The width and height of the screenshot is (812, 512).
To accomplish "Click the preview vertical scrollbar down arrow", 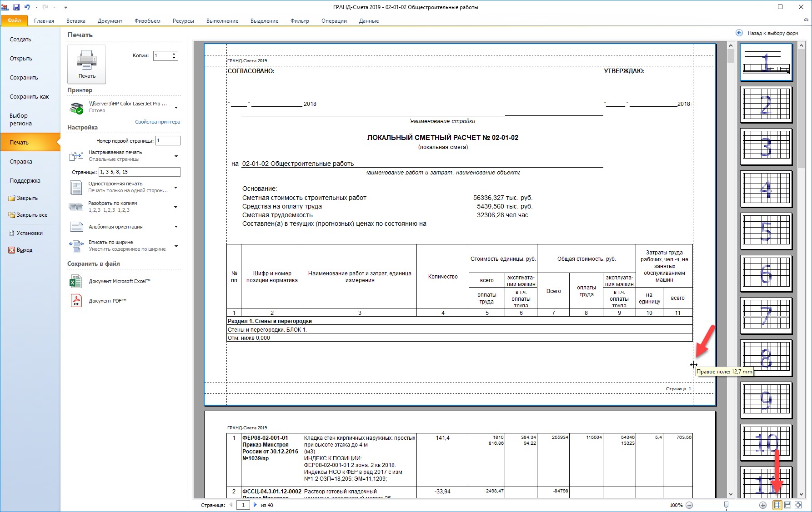I will click(731, 494).
